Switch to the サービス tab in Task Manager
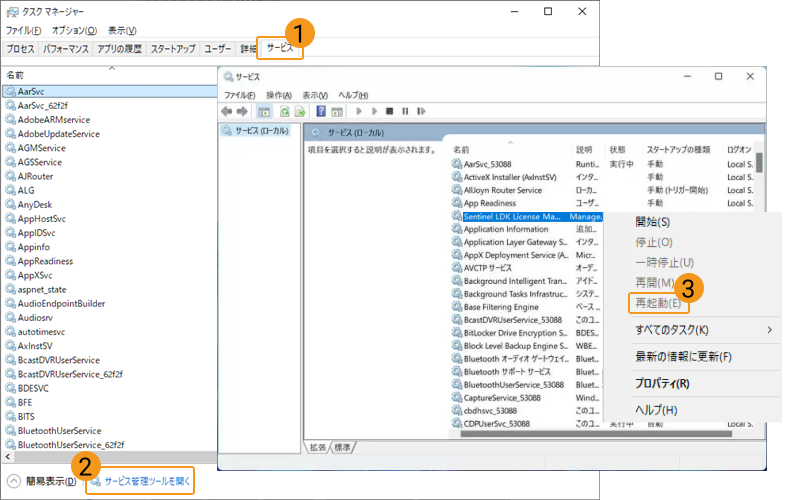 (x=280, y=48)
